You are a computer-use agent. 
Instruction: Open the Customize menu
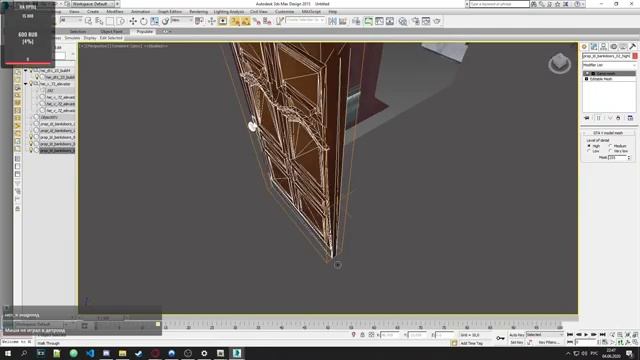[284, 12]
